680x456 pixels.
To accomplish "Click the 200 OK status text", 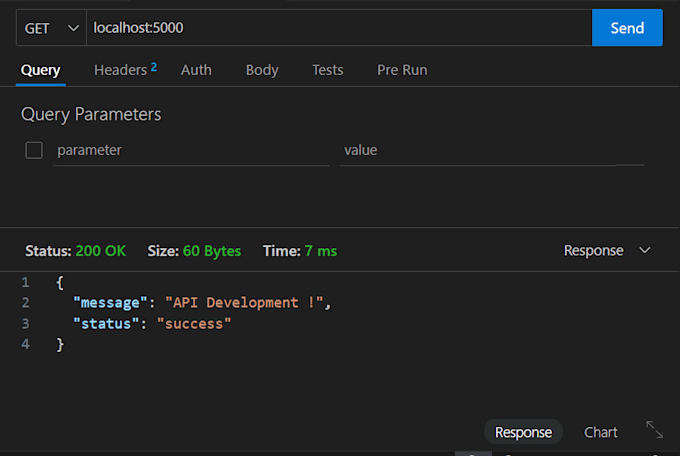I will click(101, 251).
